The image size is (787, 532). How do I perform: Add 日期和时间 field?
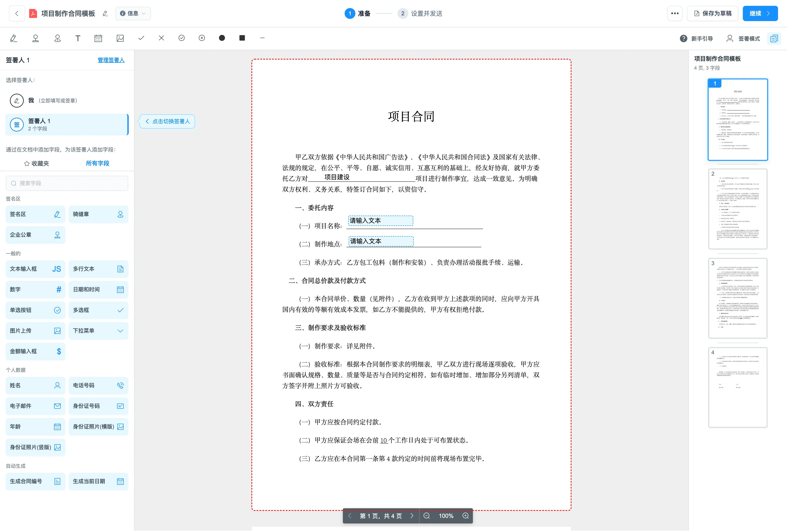(99, 290)
